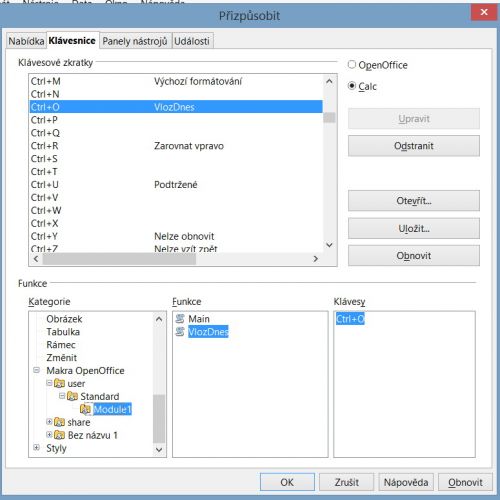
Task: Select the Ctrl+V shortcut row
Action: [176, 198]
